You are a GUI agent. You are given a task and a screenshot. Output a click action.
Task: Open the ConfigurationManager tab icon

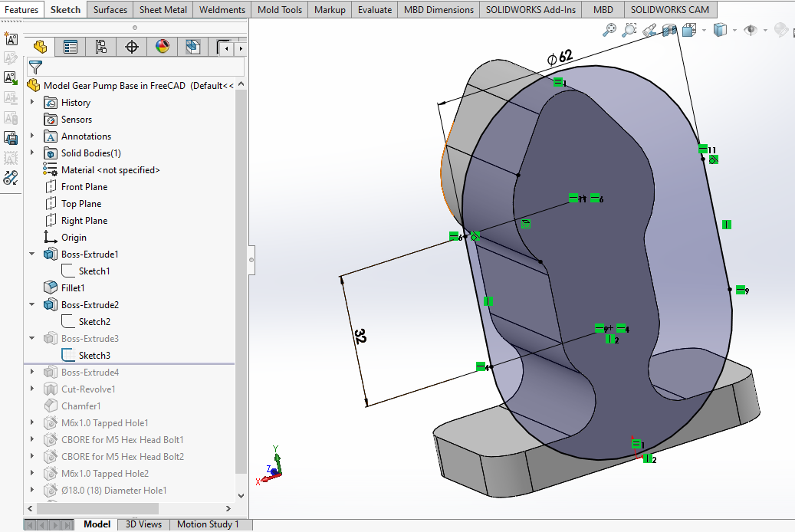(101, 48)
